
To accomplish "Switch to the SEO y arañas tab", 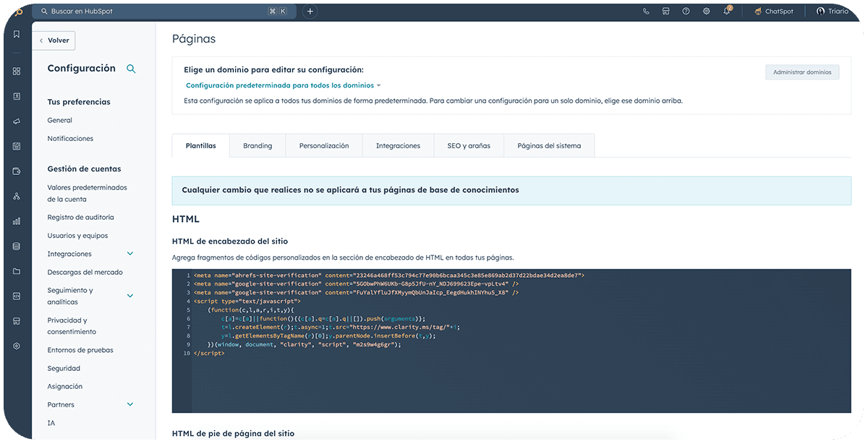I will 469,145.
